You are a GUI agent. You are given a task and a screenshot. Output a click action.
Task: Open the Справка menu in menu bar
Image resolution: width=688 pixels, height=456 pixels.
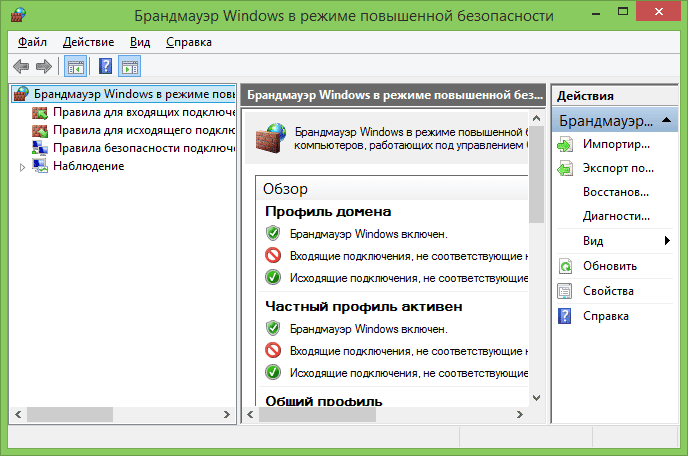click(x=189, y=42)
